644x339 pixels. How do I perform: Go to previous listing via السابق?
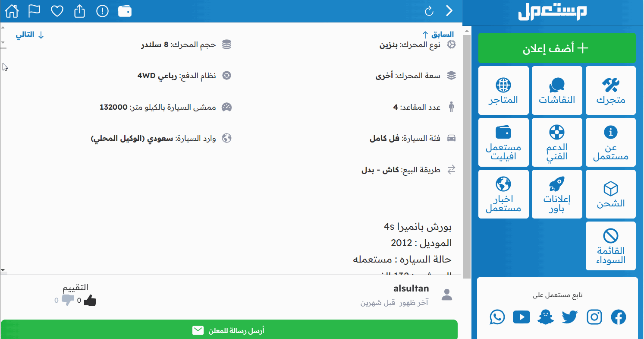click(x=437, y=35)
